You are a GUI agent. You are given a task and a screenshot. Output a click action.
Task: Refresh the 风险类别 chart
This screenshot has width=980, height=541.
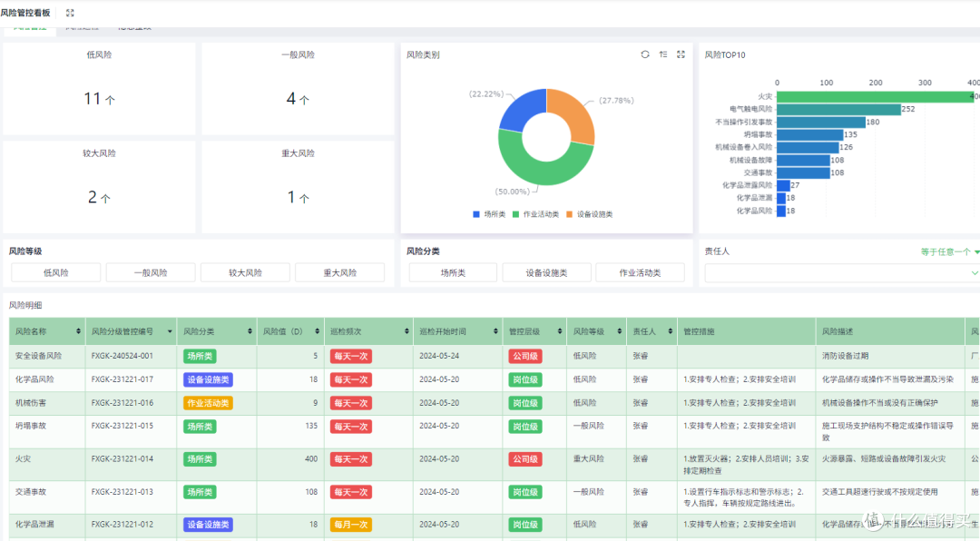(645, 54)
